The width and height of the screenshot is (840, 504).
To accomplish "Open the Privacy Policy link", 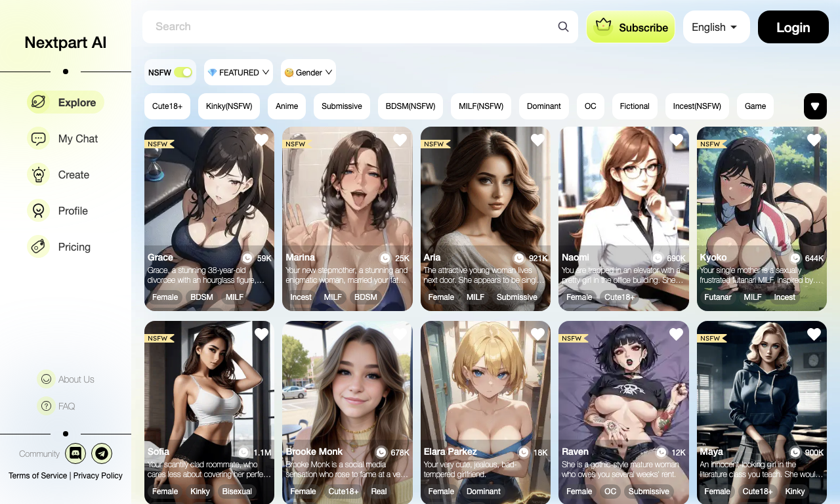I will pos(98,476).
